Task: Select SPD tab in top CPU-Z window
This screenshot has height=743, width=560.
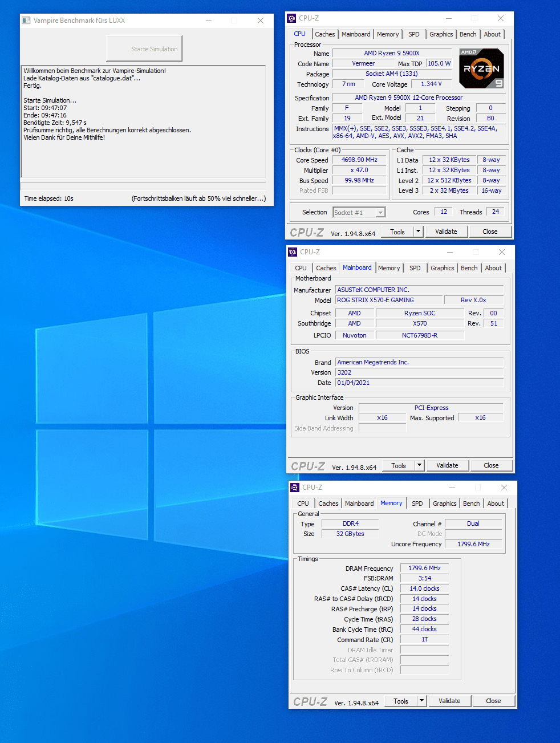Action: tap(414, 34)
